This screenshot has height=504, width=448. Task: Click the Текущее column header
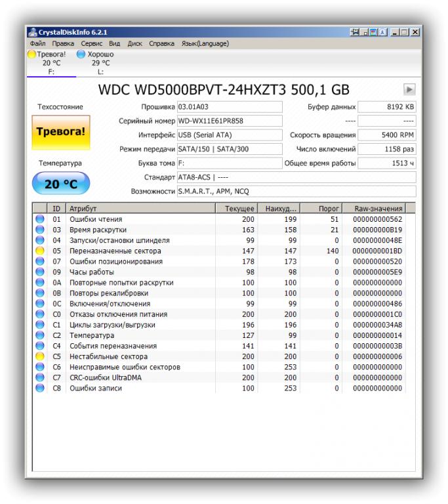[237, 209]
